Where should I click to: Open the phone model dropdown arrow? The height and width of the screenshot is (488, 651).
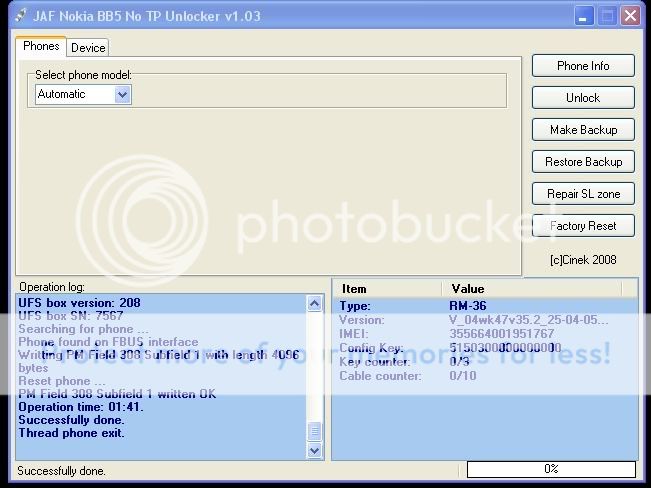coord(123,94)
